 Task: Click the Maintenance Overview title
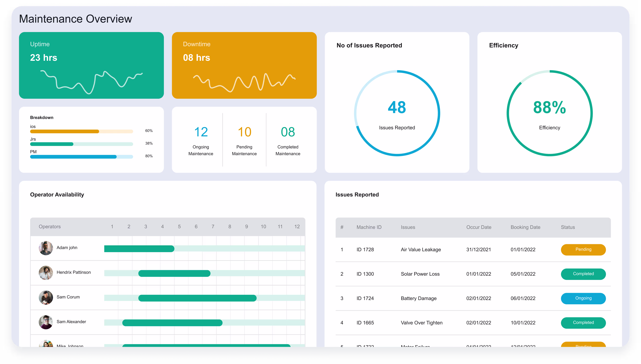[x=76, y=19]
